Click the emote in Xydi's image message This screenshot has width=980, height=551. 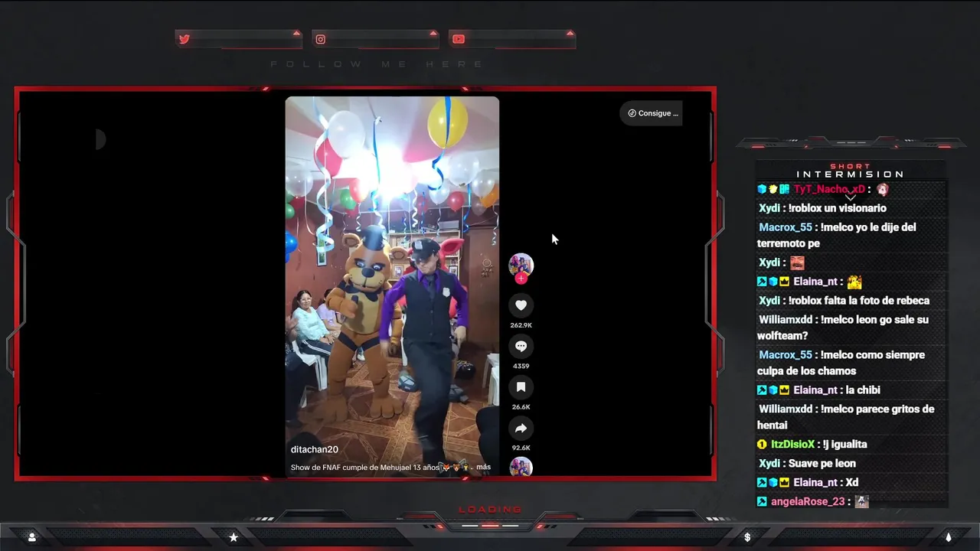(x=797, y=262)
